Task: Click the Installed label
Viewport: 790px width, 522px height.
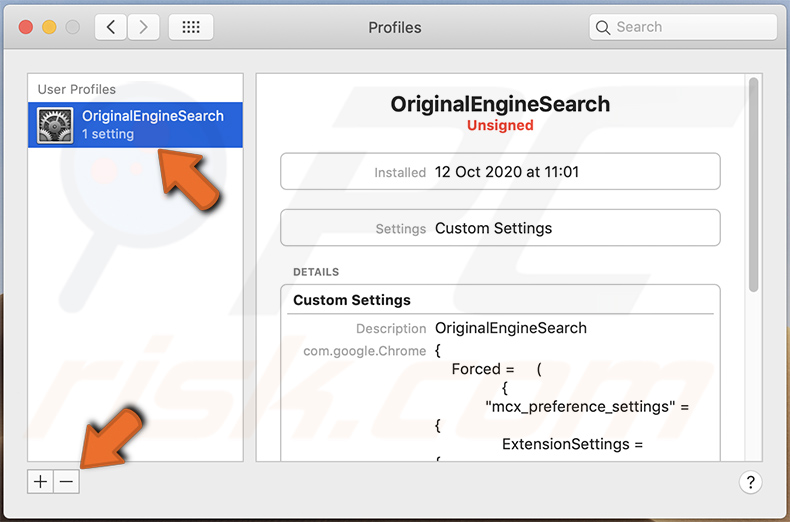Action: (x=400, y=172)
